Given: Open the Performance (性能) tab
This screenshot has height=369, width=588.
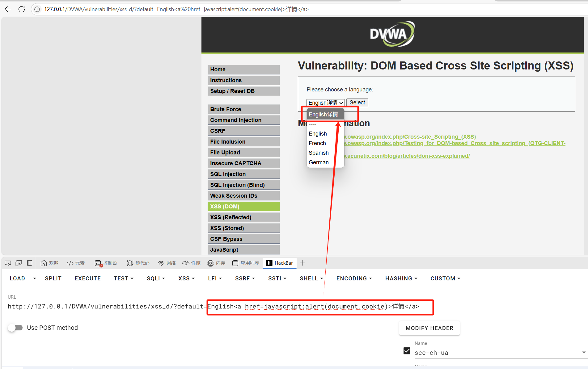Looking at the screenshot, I should pyautogui.click(x=192, y=263).
